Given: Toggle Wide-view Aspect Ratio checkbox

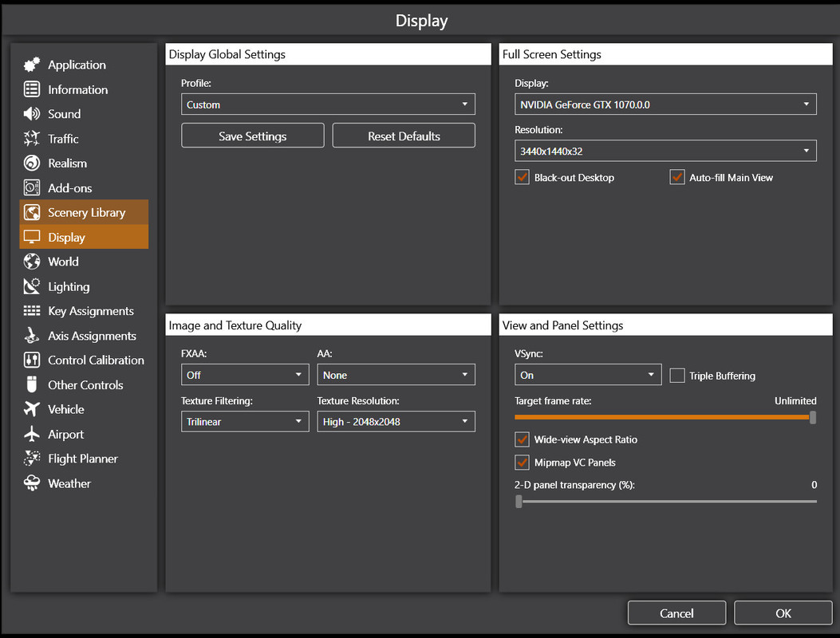Looking at the screenshot, I should [x=522, y=439].
